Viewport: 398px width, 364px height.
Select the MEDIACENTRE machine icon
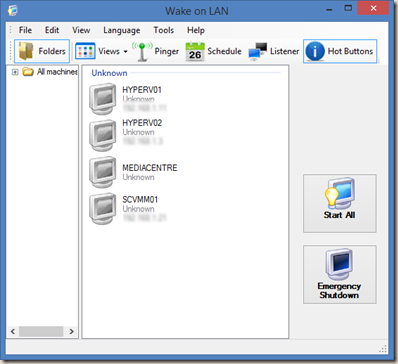103,172
